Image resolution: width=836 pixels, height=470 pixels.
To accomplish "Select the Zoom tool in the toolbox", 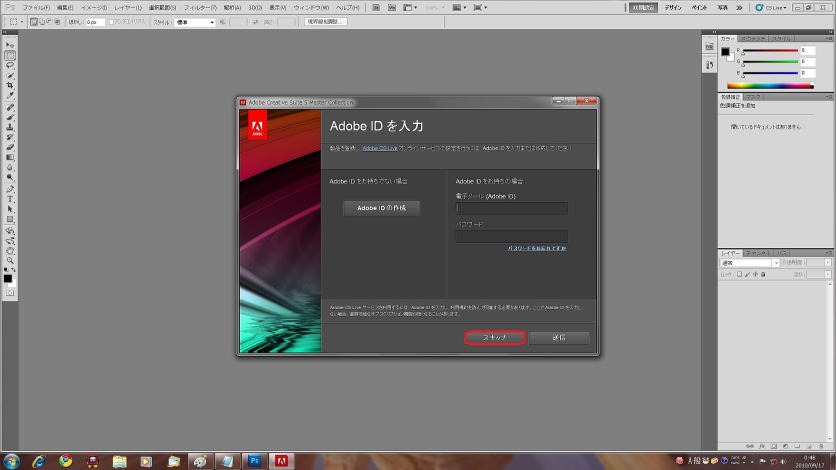I will point(10,261).
